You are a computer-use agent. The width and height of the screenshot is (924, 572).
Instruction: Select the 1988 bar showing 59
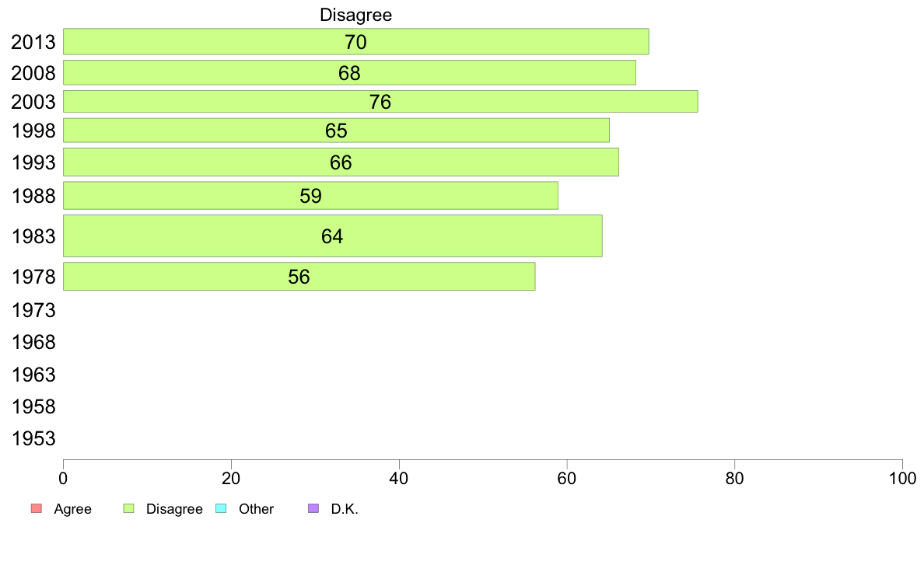(310, 196)
